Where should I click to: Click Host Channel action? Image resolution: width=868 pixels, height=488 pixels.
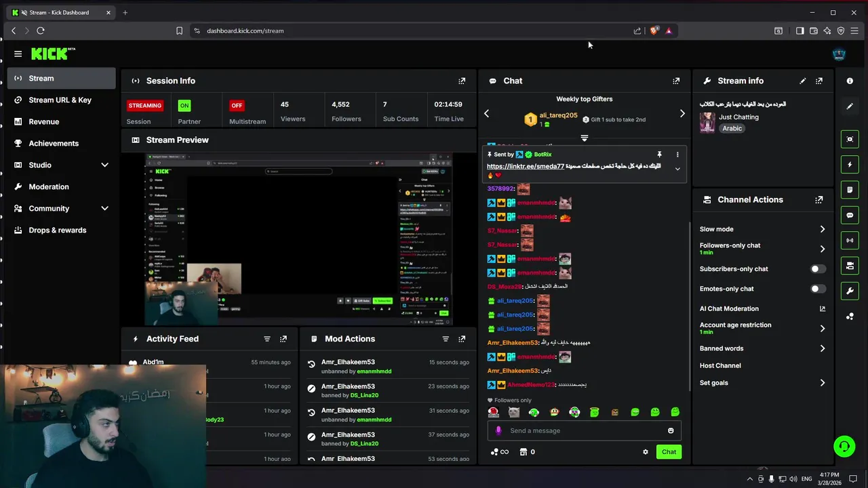point(720,365)
